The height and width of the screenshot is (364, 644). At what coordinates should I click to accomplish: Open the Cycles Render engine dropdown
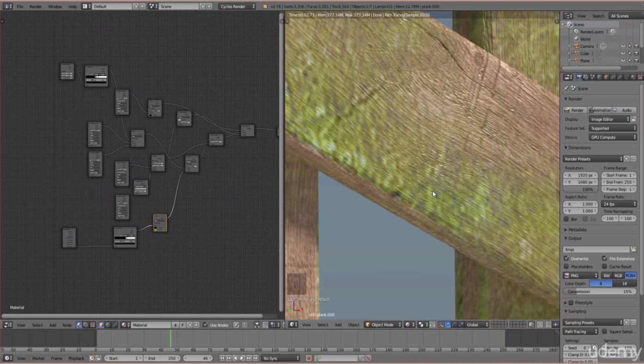click(237, 6)
